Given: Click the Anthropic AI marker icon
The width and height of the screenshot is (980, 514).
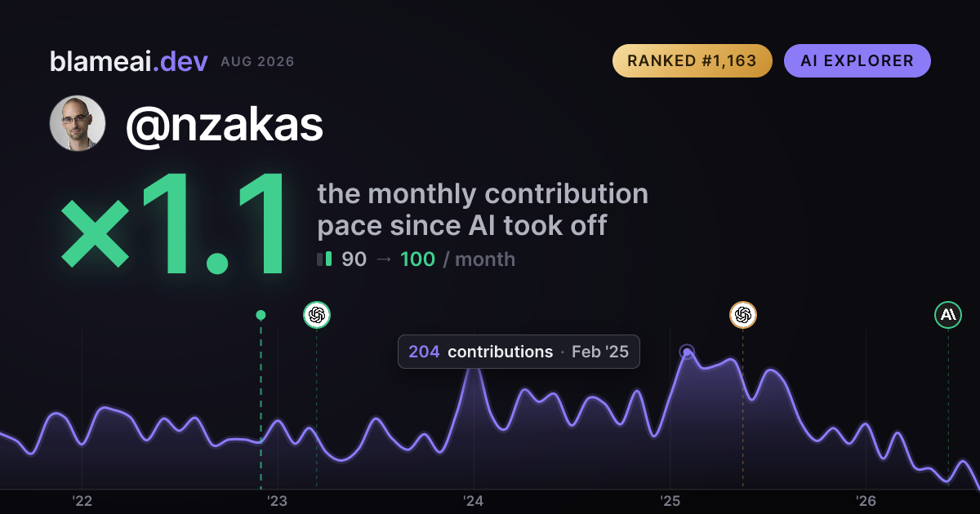Looking at the screenshot, I should tap(948, 314).
